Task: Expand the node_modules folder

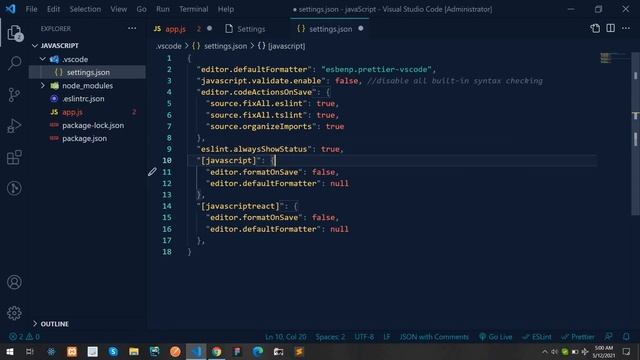Action: pyautogui.click(x=42, y=86)
